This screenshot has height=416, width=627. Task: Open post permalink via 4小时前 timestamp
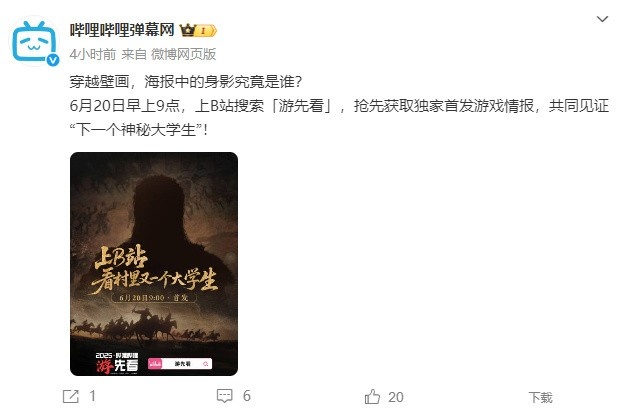[x=92, y=54]
